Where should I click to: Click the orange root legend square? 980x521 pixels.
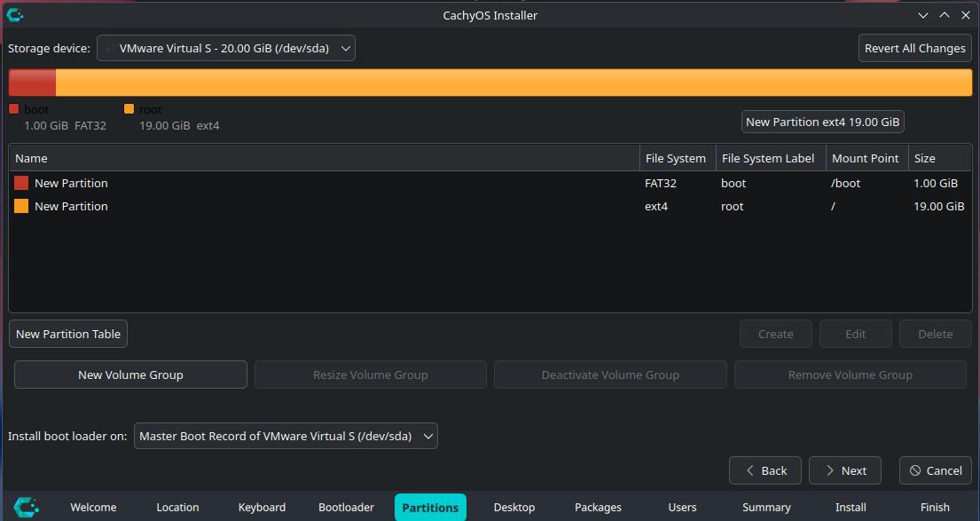(x=129, y=109)
